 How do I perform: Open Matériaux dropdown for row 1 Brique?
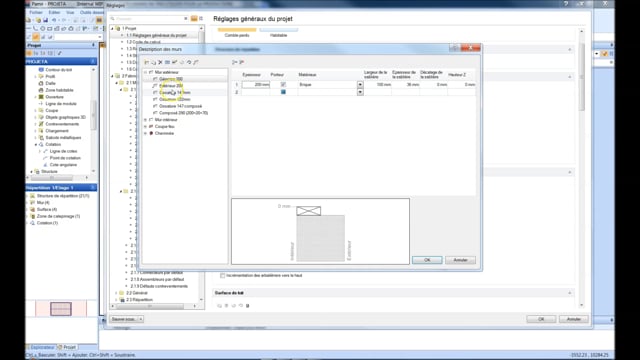(x=360, y=84)
